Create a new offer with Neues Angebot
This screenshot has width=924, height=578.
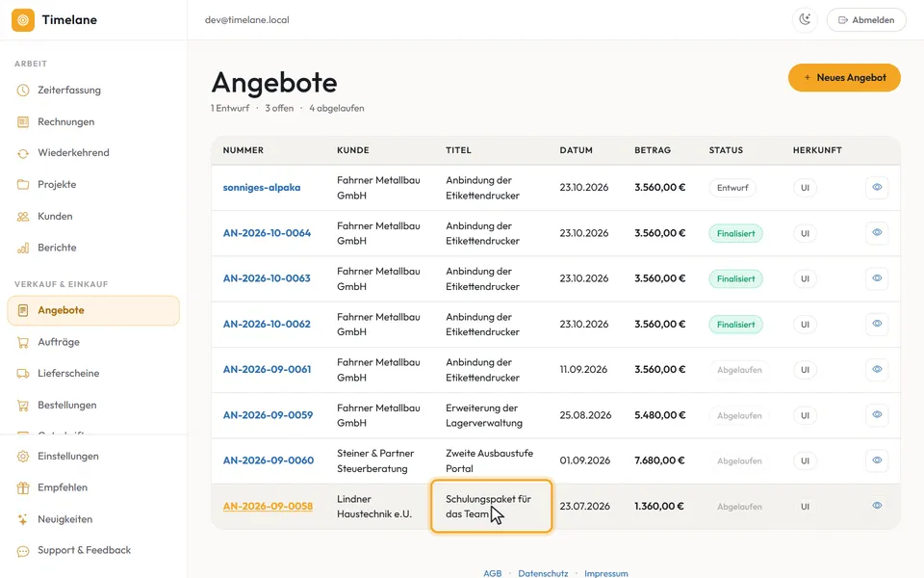click(x=844, y=77)
